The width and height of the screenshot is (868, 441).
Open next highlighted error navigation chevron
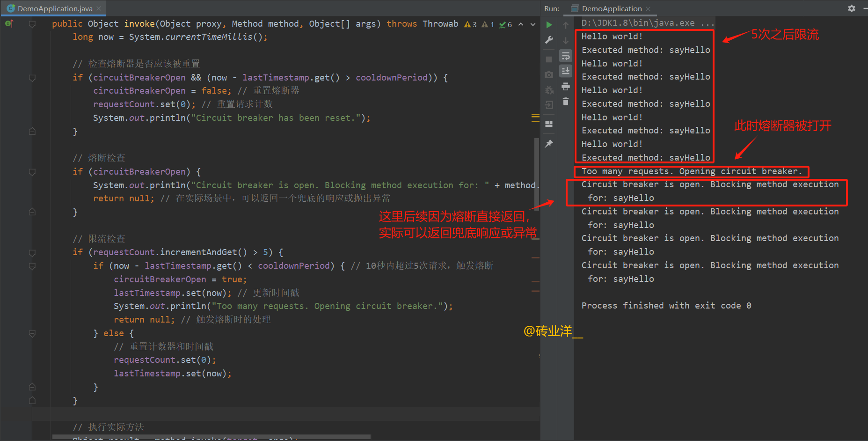[532, 24]
